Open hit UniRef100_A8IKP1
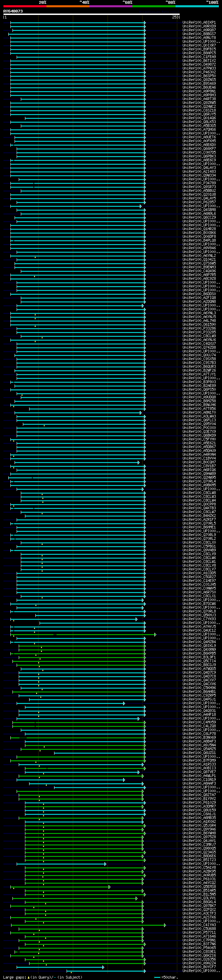The width and height of the screenshot is (222, 980). pyautogui.click(x=199, y=23)
